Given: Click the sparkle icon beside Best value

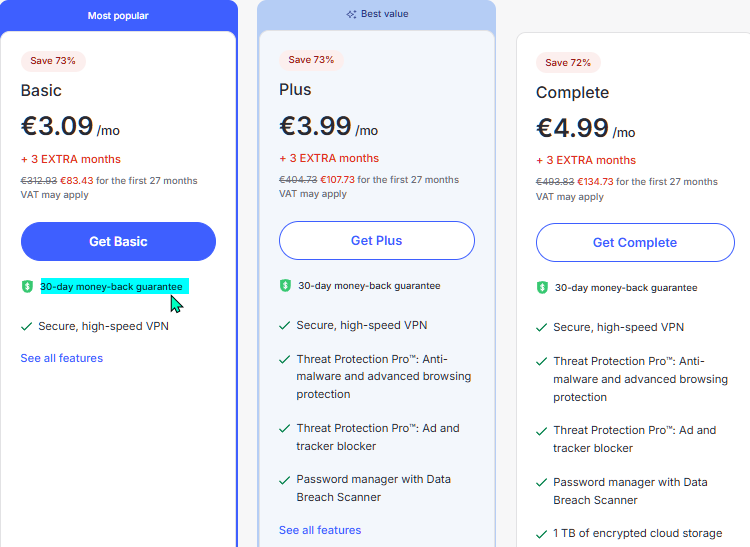Looking at the screenshot, I should 351,14.
